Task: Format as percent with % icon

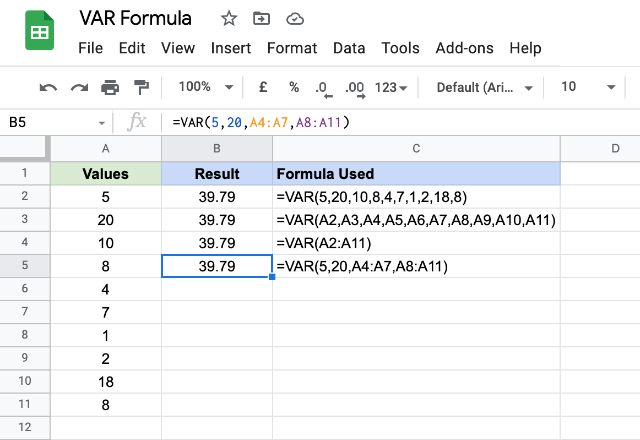Action: pyautogui.click(x=294, y=87)
